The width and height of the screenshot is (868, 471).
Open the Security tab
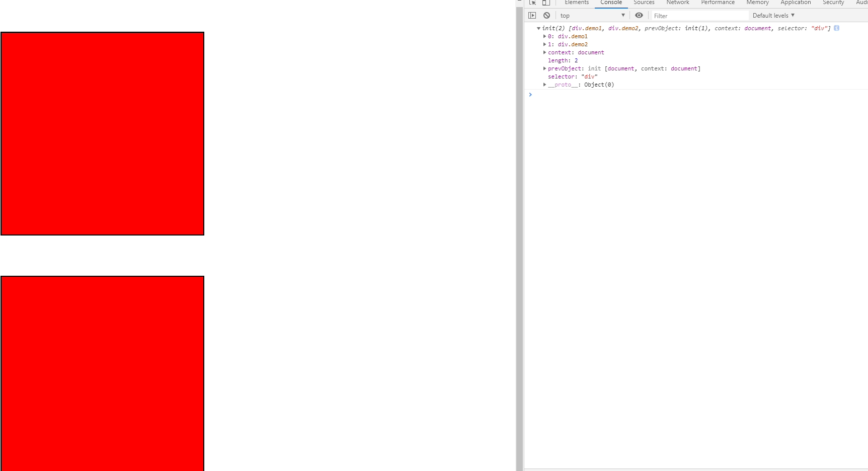[833, 3]
